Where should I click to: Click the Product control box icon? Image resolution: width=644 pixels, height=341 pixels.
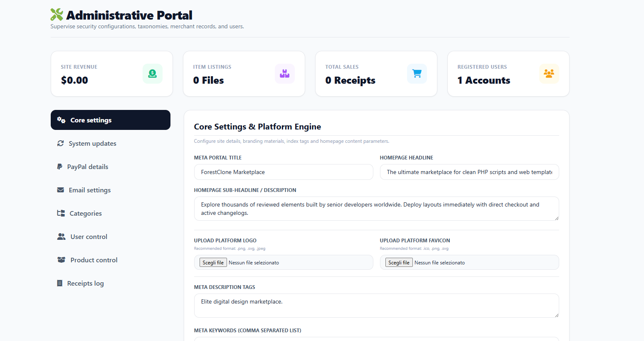[61, 260]
